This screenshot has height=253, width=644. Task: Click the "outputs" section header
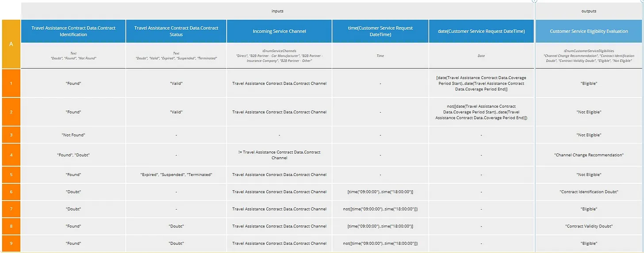coord(589,11)
